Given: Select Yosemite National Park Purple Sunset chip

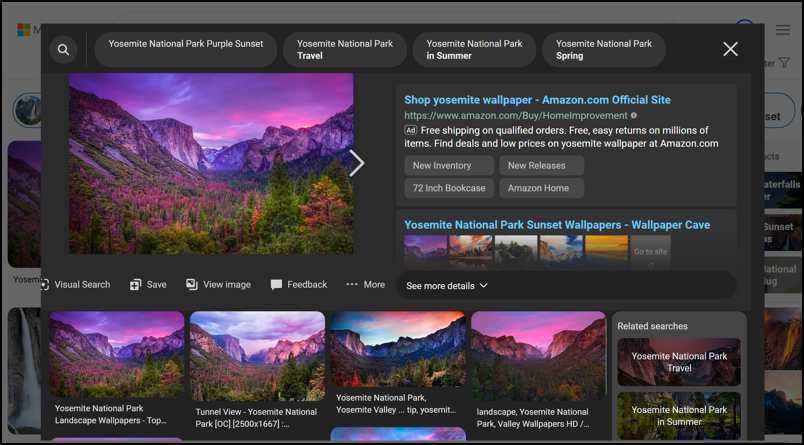Looking at the screenshot, I should 186,50.
